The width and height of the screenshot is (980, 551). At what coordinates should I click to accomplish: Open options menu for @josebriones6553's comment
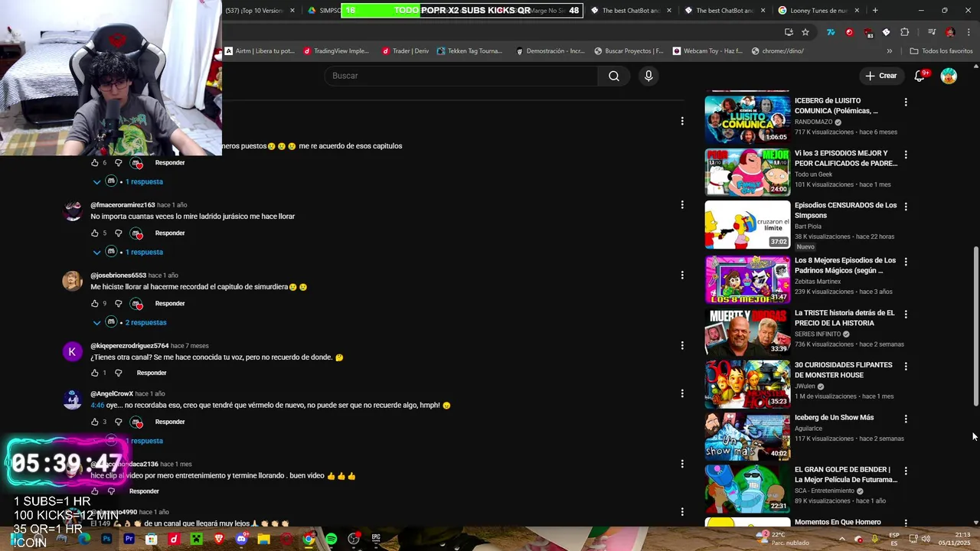coord(682,275)
